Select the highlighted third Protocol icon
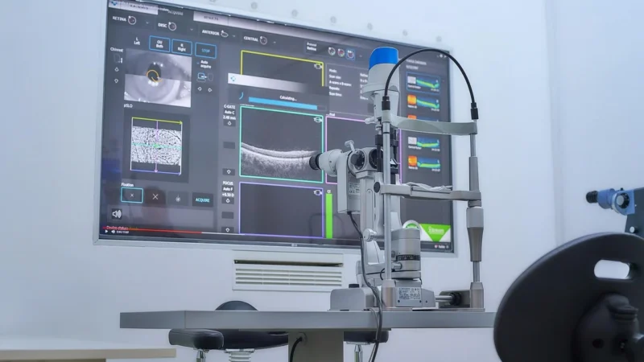This screenshot has height=362, width=644. pos(350,54)
